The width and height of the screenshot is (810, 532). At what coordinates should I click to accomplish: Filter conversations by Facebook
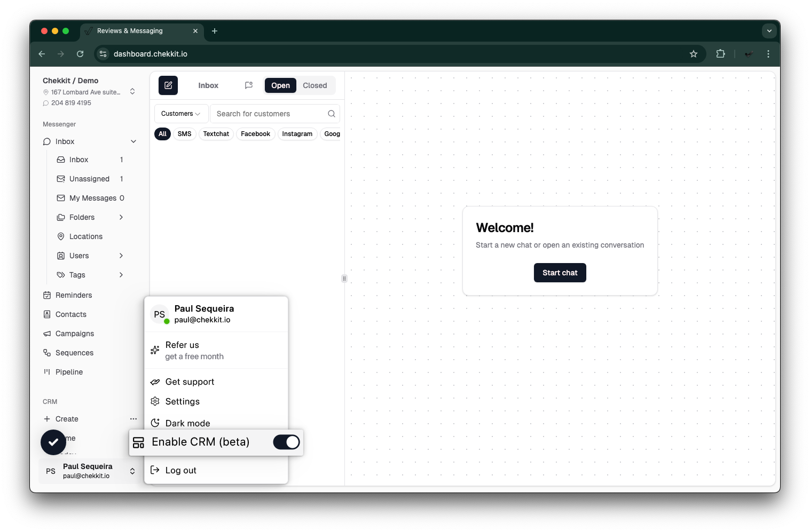click(x=255, y=134)
